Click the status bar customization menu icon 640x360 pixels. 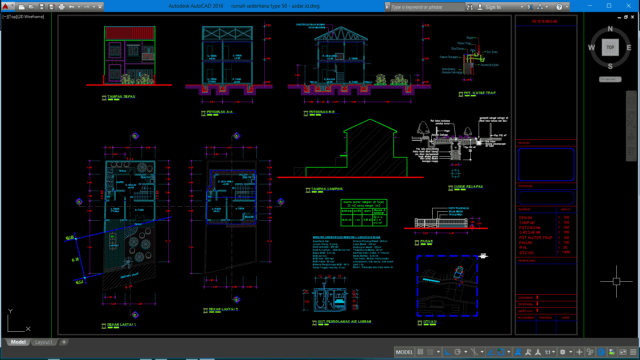633,352
